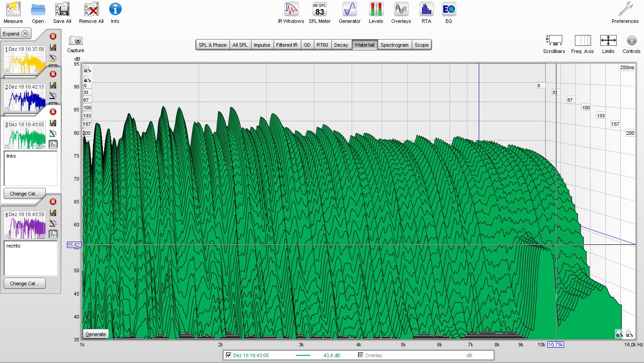Switch to Decay tab

click(341, 45)
